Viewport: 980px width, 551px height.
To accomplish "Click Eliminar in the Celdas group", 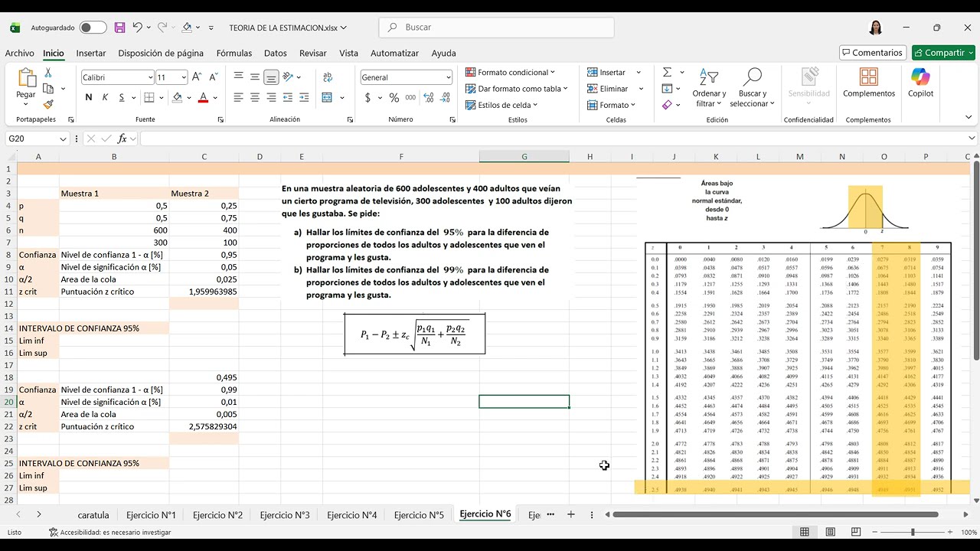I will click(x=608, y=89).
